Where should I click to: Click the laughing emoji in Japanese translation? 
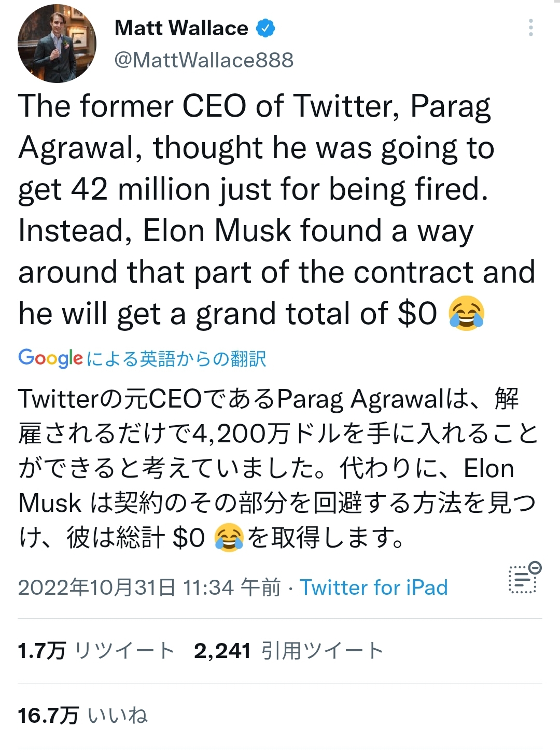[228, 538]
